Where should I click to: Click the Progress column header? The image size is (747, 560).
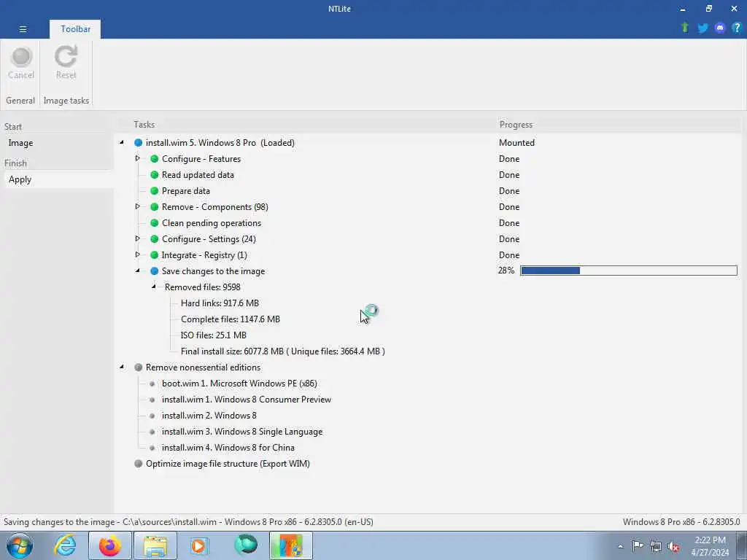point(516,124)
